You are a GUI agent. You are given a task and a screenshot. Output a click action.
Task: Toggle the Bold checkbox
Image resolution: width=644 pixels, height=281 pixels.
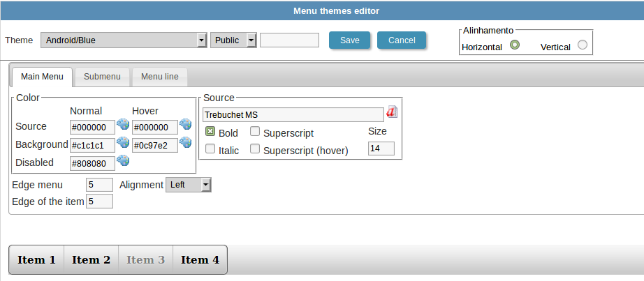pos(210,132)
